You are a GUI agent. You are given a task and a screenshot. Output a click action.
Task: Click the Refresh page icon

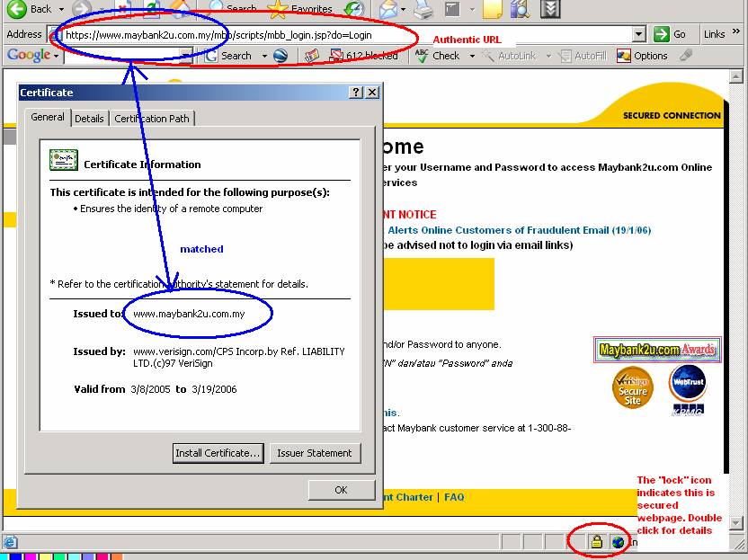pyautogui.click(x=152, y=9)
